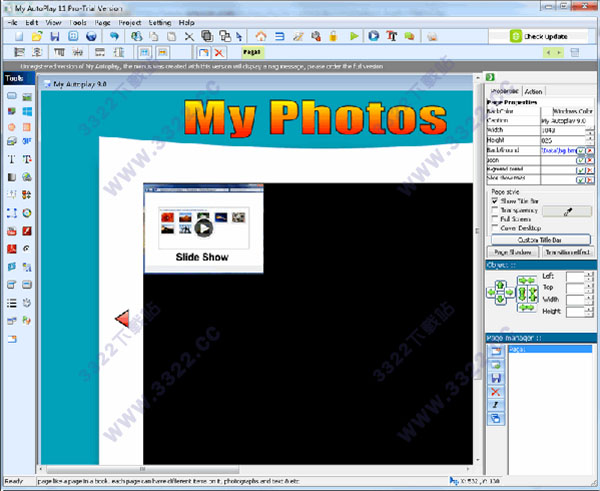Click the Object Left value spinner
Image resolution: width=600 pixels, height=491 pixels.
click(x=589, y=276)
